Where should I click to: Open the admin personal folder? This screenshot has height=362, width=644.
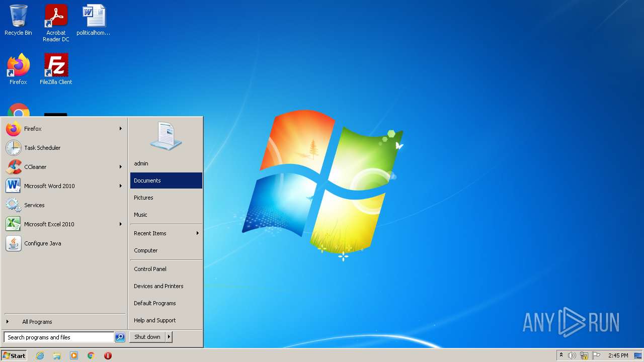[166, 163]
